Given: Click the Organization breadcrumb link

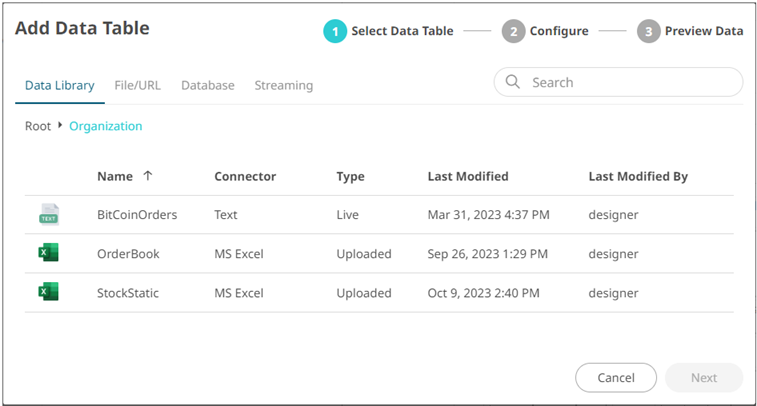Looking at the screenshot, I should [105, 126].
